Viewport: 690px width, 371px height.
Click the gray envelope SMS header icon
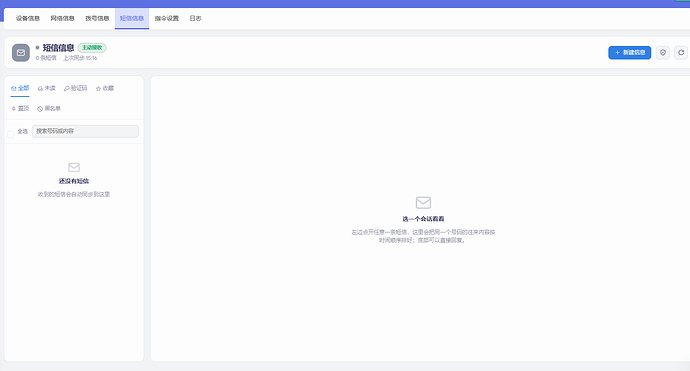point(21,52)
